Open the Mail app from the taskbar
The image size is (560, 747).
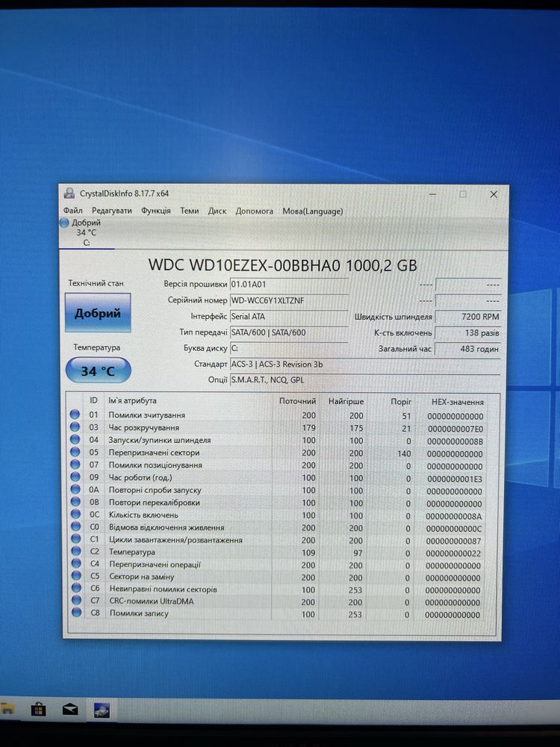[70, 710]
